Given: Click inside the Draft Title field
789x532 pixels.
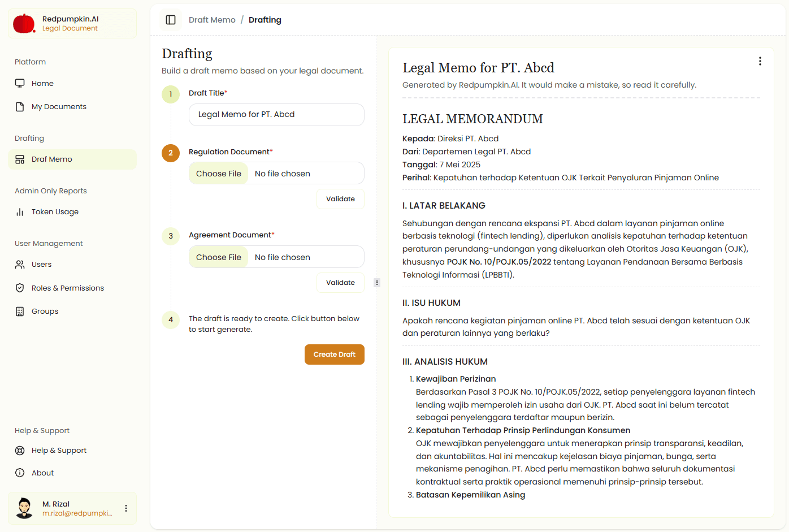Looking at the screenshot, I should [276, 114].
